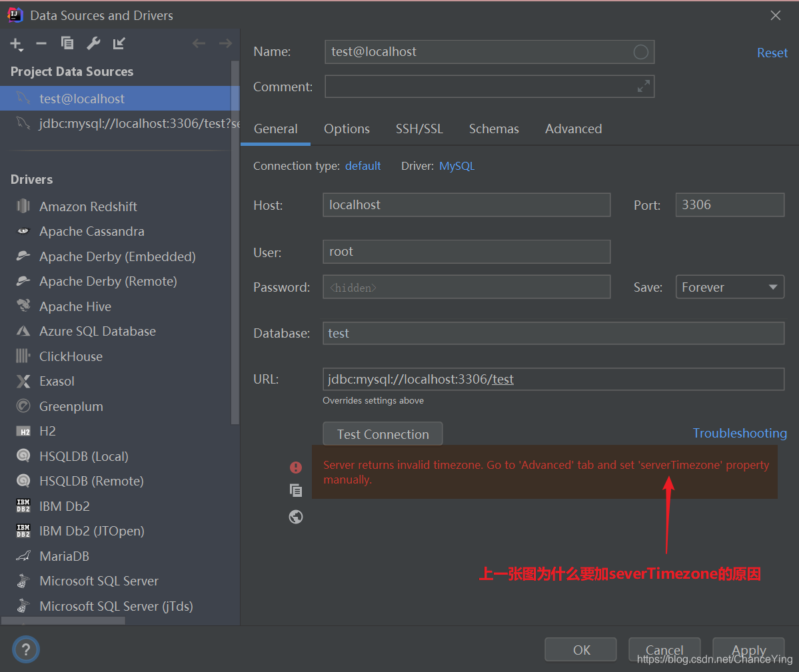Open the Save password Forever dropdown
The width and height of the screenshot is (799, 672).
click(730, 287)
